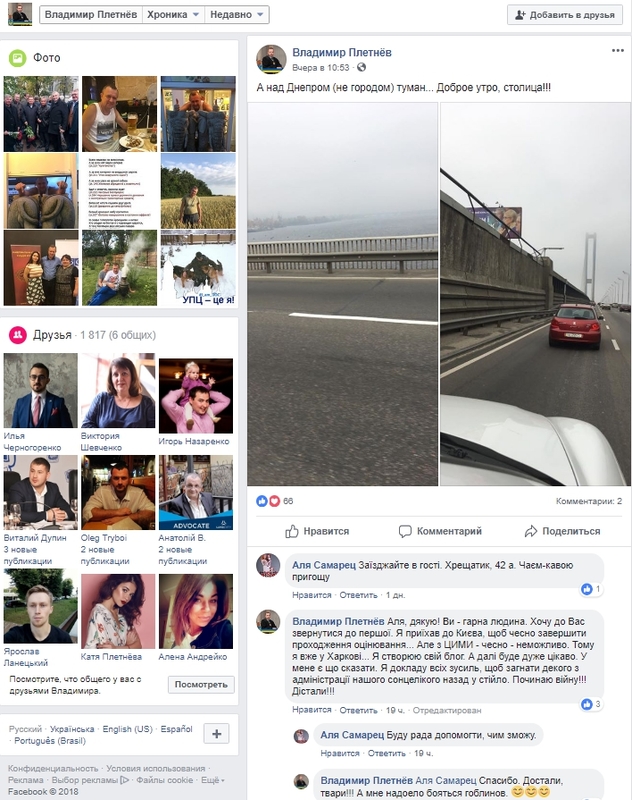This screenshot has width=632, height=800.
Task: Select the Владимир Плетнёв tab in the header
Action: (91, 15)
